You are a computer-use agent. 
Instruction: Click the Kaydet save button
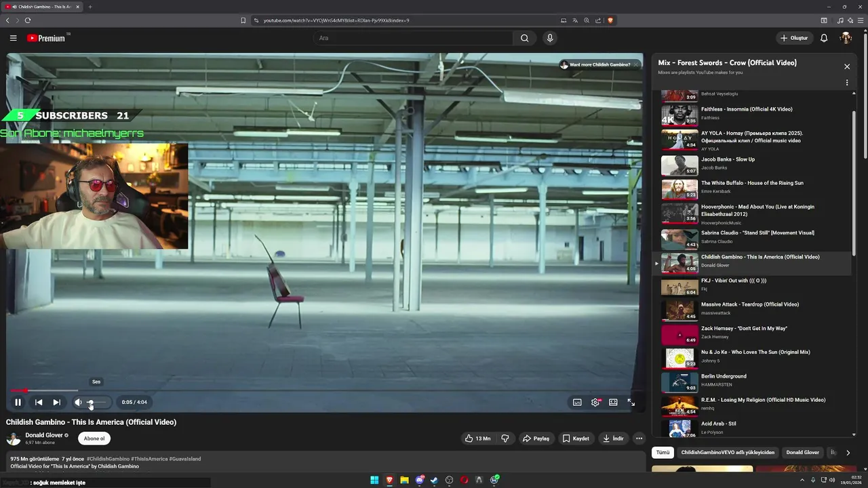tap(576, 439)
